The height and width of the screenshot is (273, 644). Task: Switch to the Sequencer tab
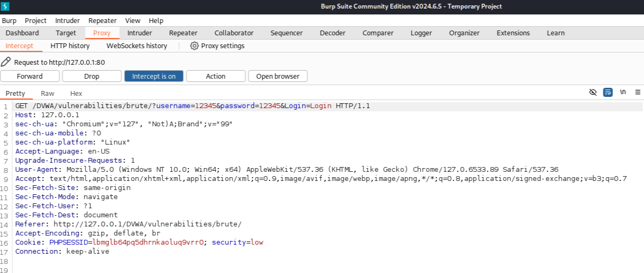(x=286, y=33)
